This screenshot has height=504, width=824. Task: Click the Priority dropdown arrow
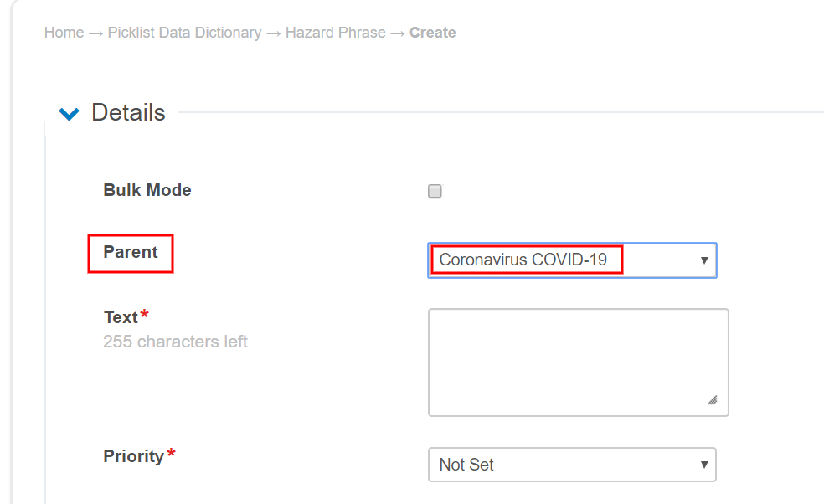click(704, 465)
